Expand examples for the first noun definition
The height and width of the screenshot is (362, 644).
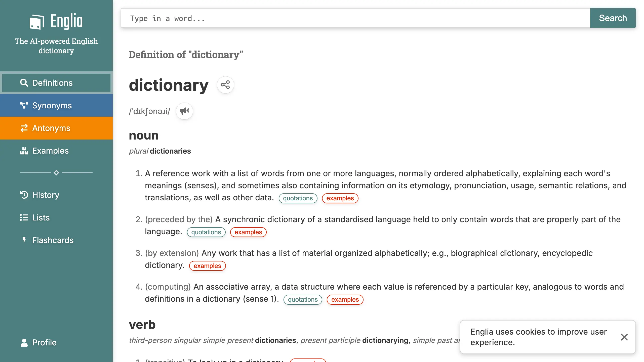point(340,198)
